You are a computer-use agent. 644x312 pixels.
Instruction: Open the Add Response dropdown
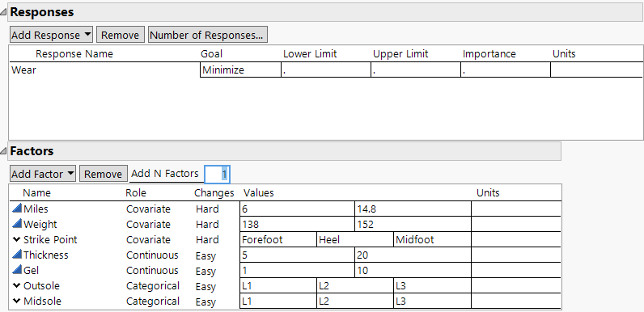tap(51, 35)
